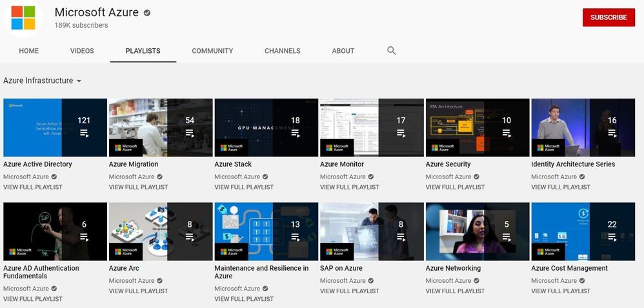Click playlist icon on Azure Arc thumbnail
The height and width of the screenshot is (308, 644).
pyautogui.click(x=190, y=238)
